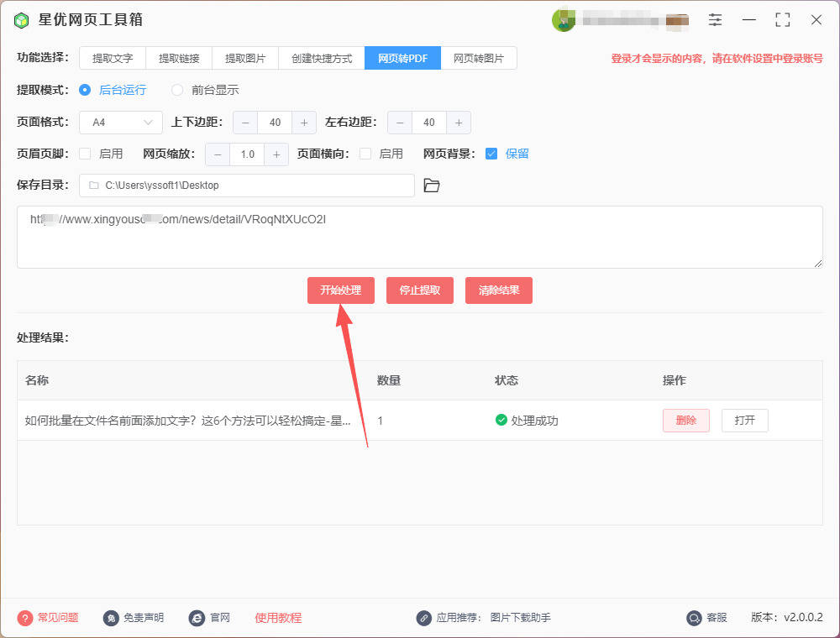Click the 官网 browser icon
Viewport: 840px width, 638px height.
click(x=197, y=618)
